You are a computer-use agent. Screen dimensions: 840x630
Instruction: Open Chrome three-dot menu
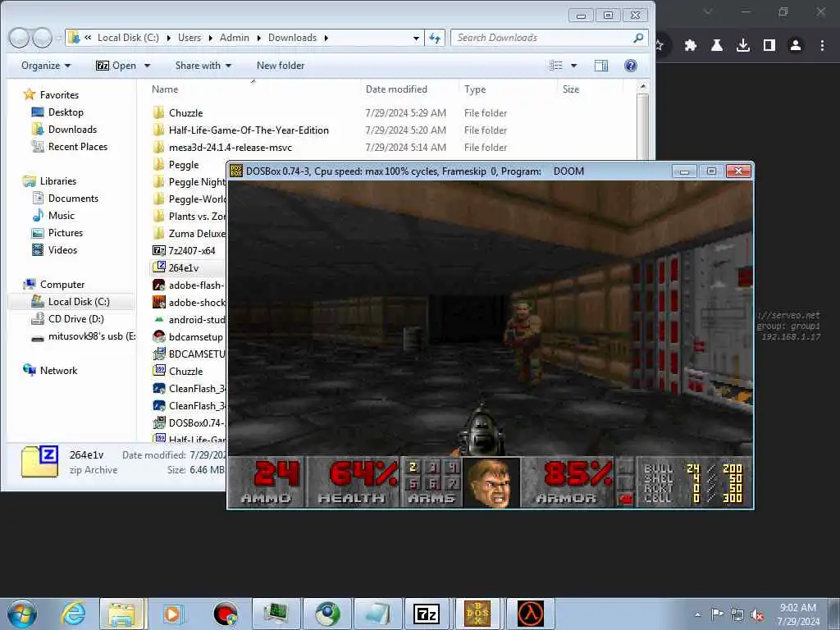click(822, 46)
